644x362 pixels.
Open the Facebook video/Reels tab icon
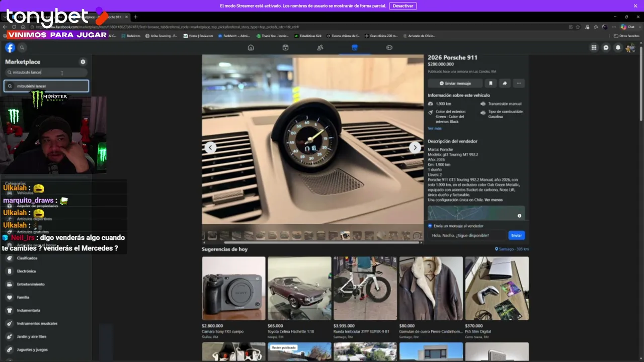[285, 48]
